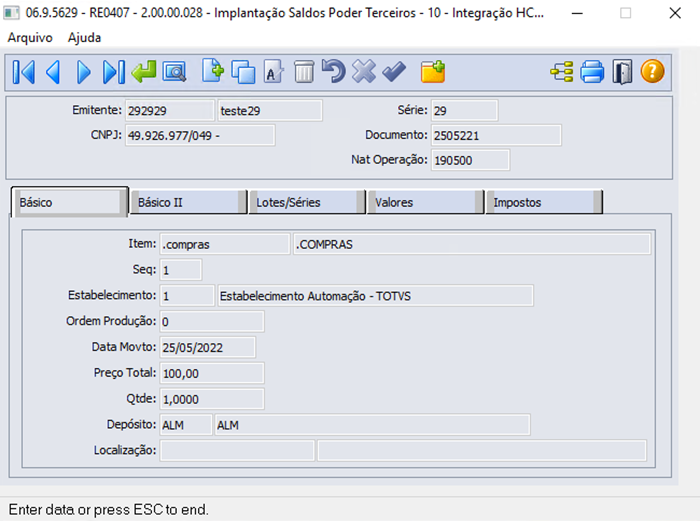This screenshot has height=521, width=700.
Task: Open the Arquivo menu
Action: [x=30, y=38]
